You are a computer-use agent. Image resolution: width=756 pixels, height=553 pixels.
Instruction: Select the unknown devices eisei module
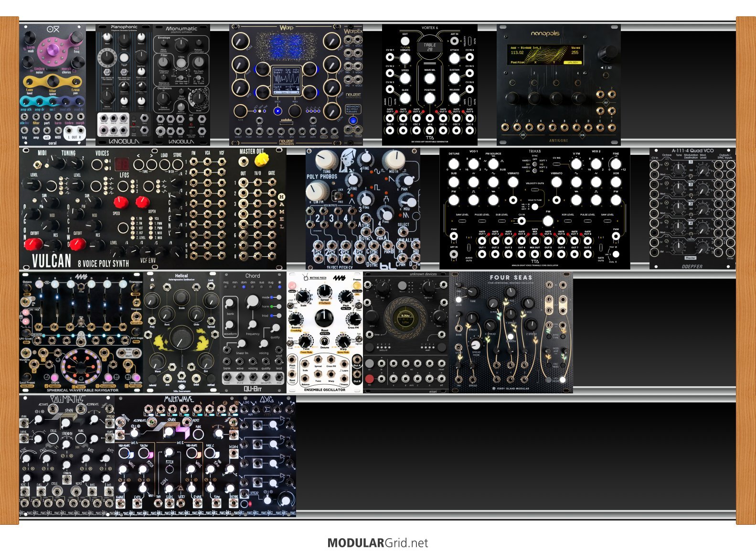406,333
